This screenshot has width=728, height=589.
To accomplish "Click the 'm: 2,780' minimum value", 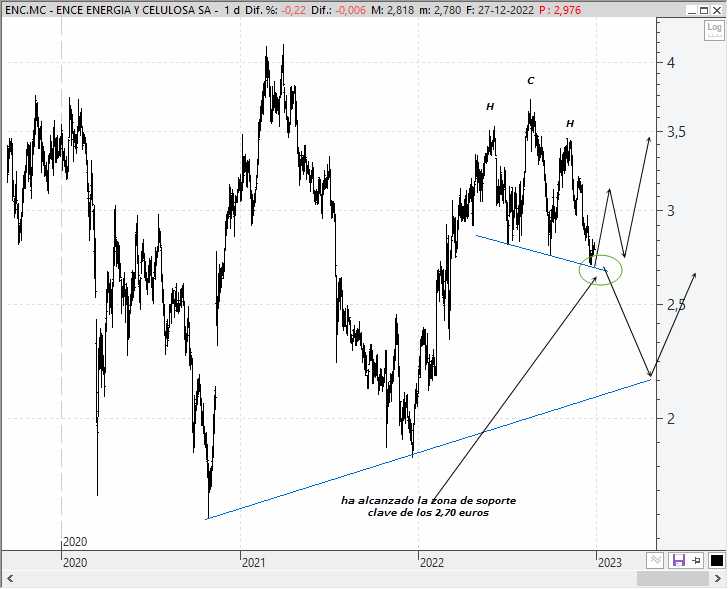I will pos(439,10).
